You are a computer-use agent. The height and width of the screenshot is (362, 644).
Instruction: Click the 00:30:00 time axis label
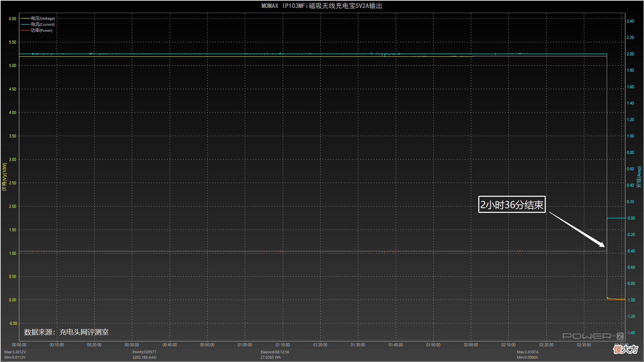tap(132, 345)
